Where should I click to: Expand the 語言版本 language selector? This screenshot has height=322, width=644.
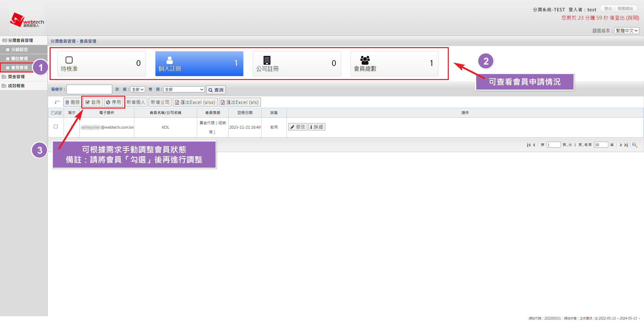[x=627, y=31]
